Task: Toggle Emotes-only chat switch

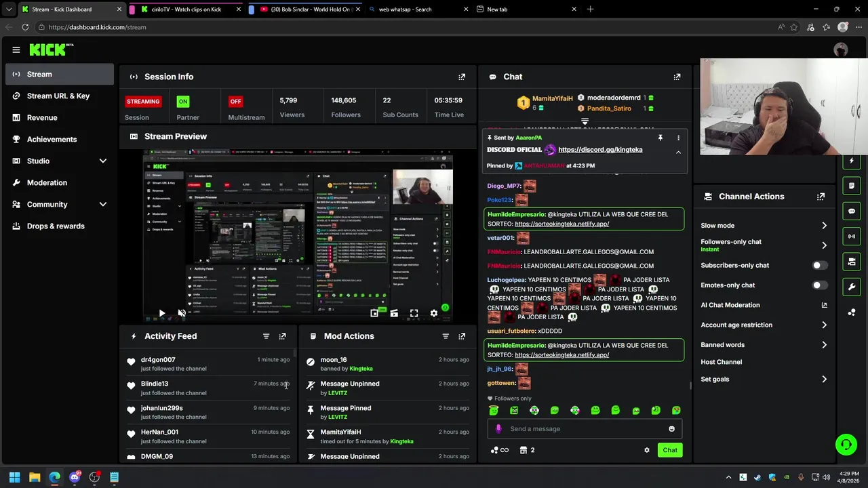Action: [x=819, y=285]
